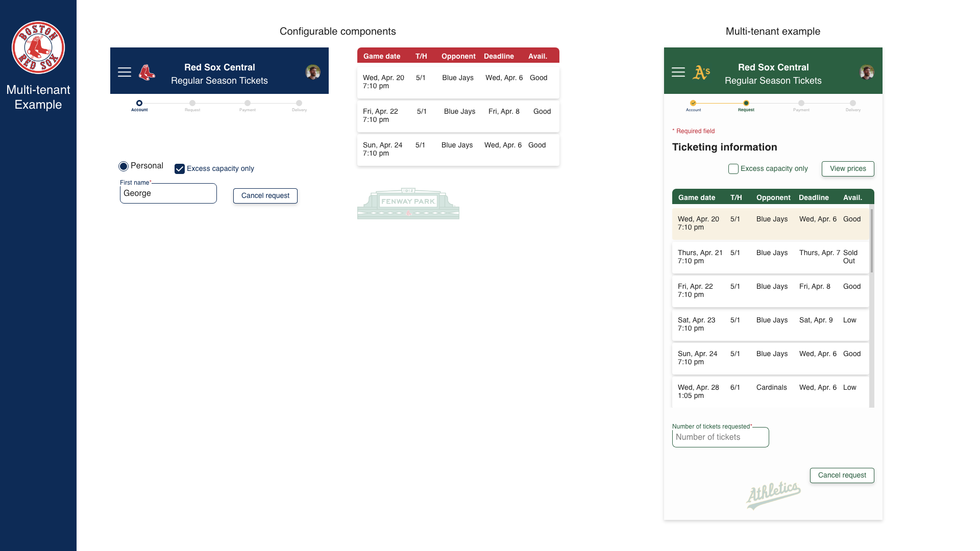Click the Boston Red Sox sidebar logo
Screen dimensions: 980x551
coord(38,47)
